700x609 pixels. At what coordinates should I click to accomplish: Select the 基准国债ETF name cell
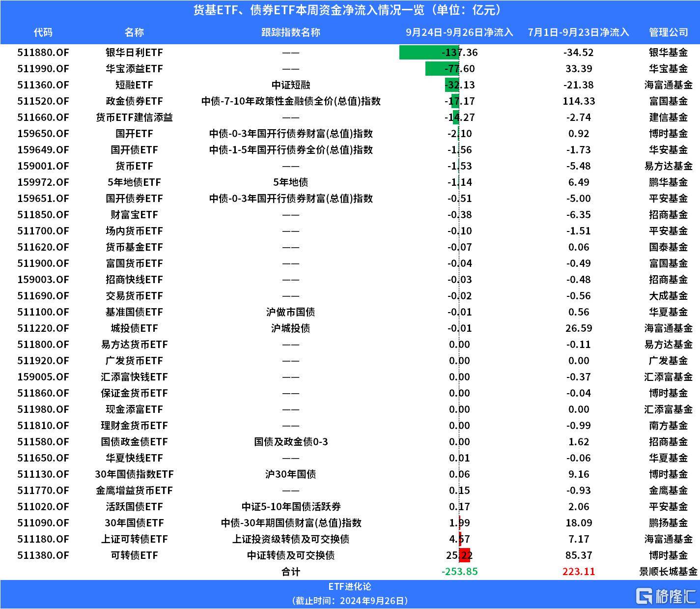click(134, 312)
